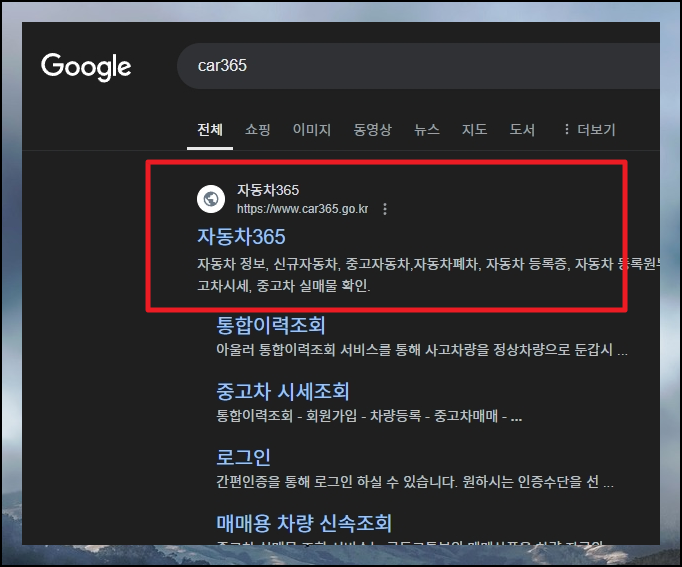This screenshot has height=567, width=682.
Task: Select the 전체 tab
Action: (x=210, y=130)
